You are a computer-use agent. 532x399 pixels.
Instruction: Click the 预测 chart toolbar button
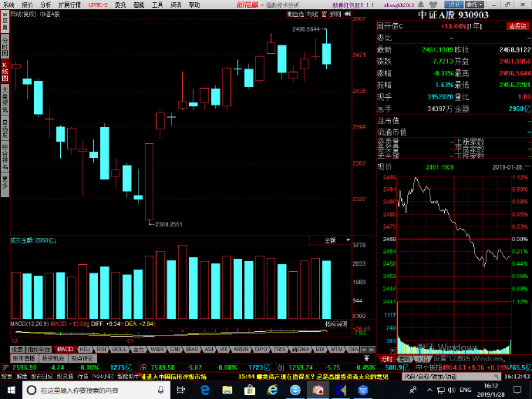(x=335, y=14)
